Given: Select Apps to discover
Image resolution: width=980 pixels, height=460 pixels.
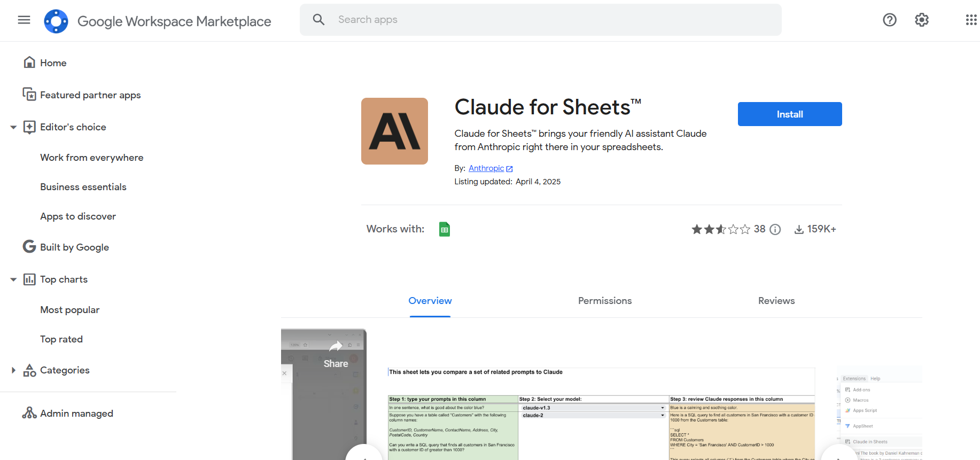Looking at the screenshot, I should (78, 216).
